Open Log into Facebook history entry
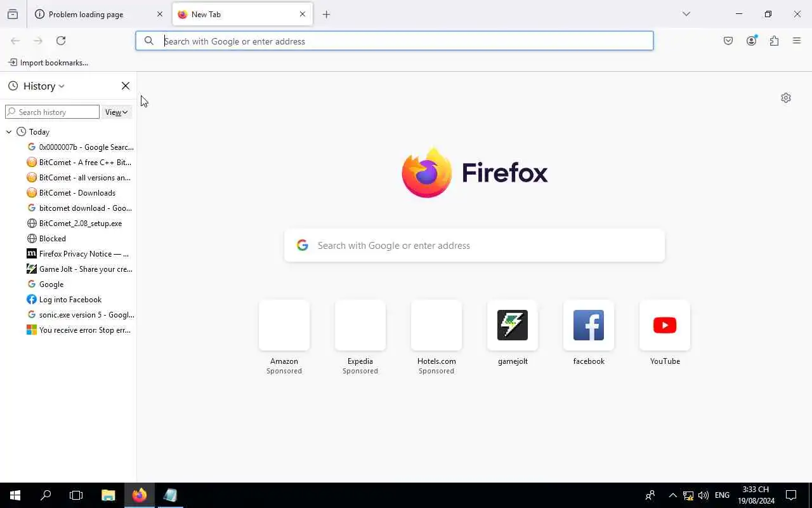812x508 pixels. 64,300
